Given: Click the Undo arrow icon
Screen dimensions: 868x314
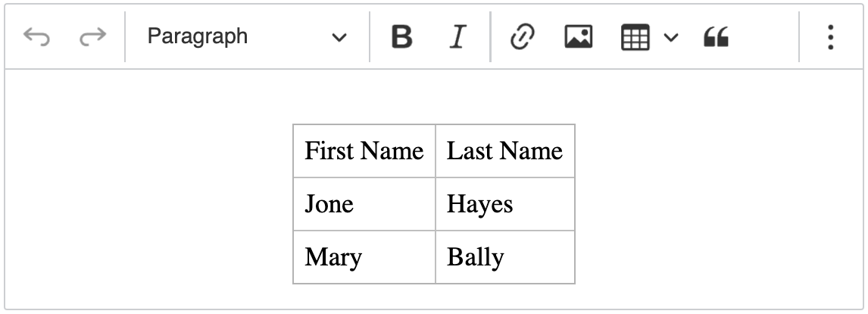Looking at the screenshot, I should [36, 37].
